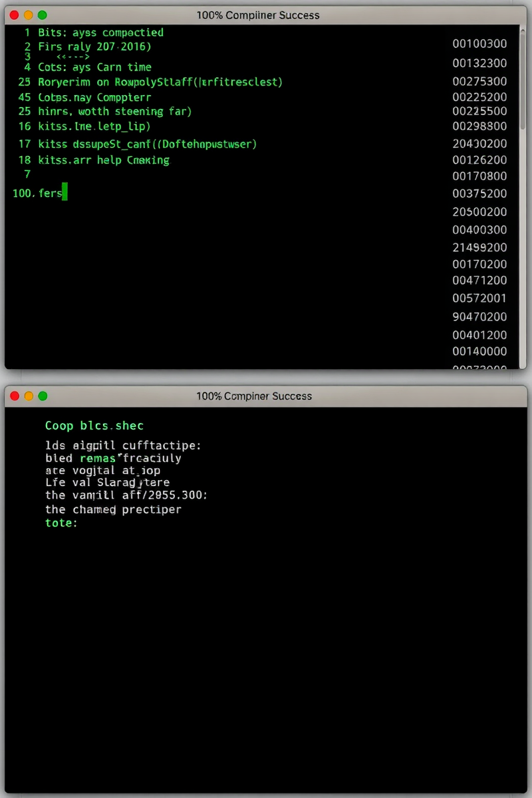Screen dimensions: 532x798
Task: Select the line 'Lotbs.may Comppterr'
Action: click(x=94, y=97)
